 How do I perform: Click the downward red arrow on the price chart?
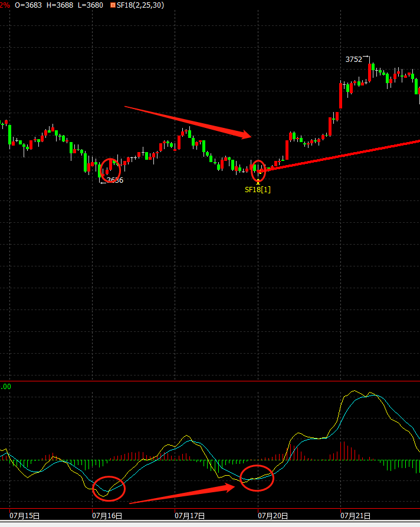[188, 122]
